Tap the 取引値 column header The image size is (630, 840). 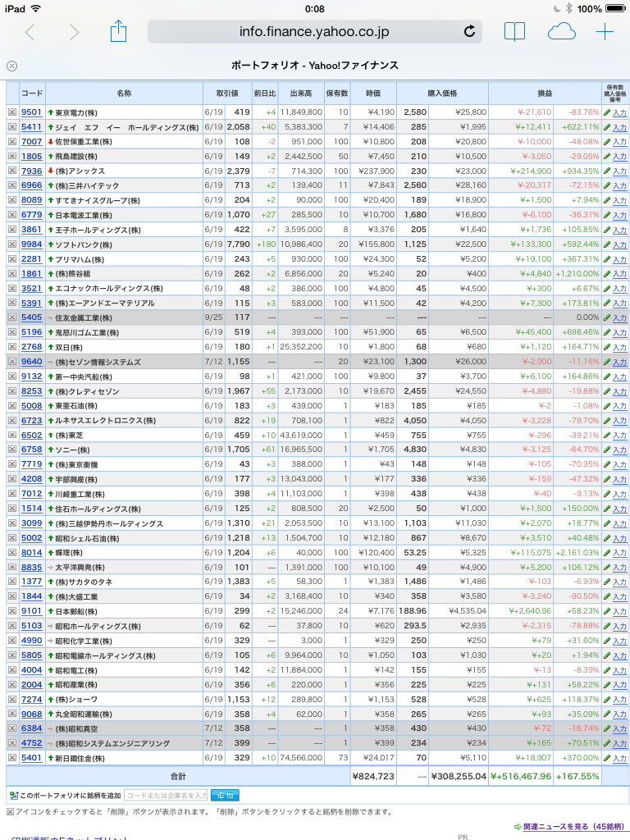(x=227, y=94)
